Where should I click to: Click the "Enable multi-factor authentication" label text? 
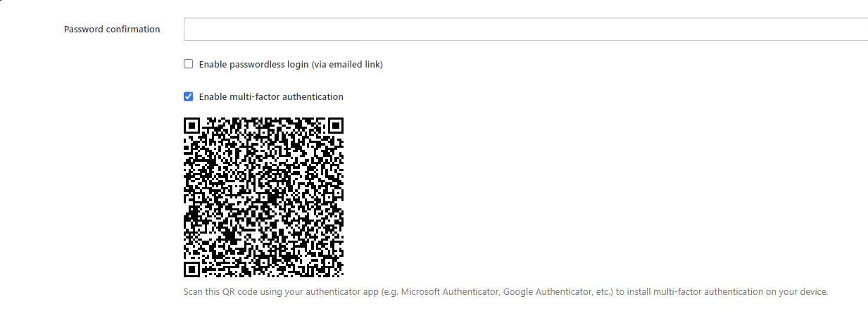(x=271, y=97)
